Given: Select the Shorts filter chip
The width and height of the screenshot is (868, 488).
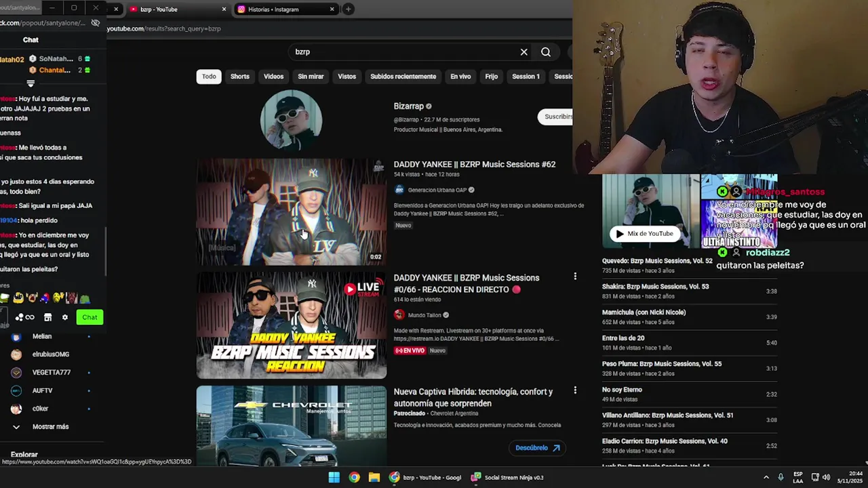Looking at the screenshot, I should click(x=240, y=77).
